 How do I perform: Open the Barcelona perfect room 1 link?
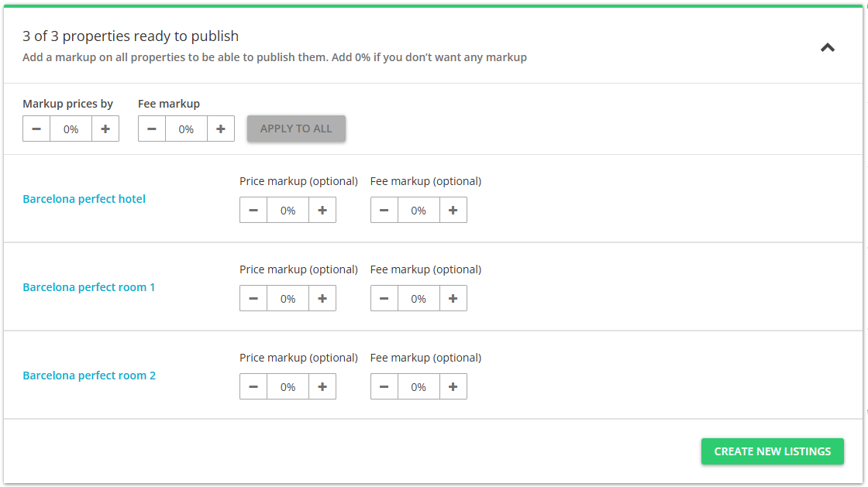point(89,287)
